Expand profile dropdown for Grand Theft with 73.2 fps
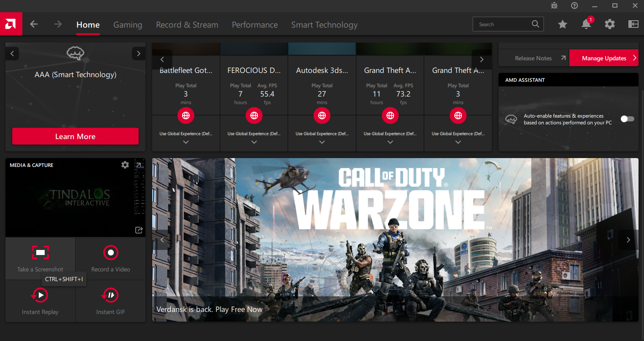The width and height of the screenshot is (644, 341). [x=390, y=142]
